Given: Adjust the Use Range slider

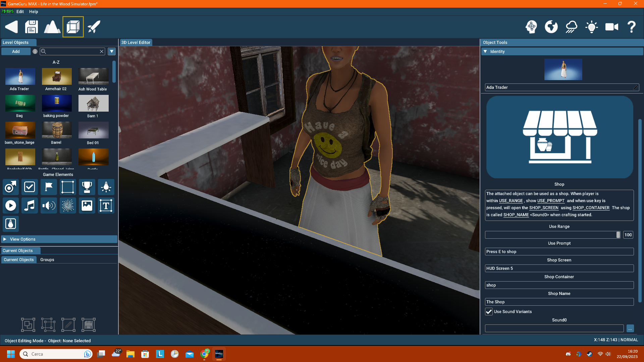Looking at the screenshot, I should 618,235.
